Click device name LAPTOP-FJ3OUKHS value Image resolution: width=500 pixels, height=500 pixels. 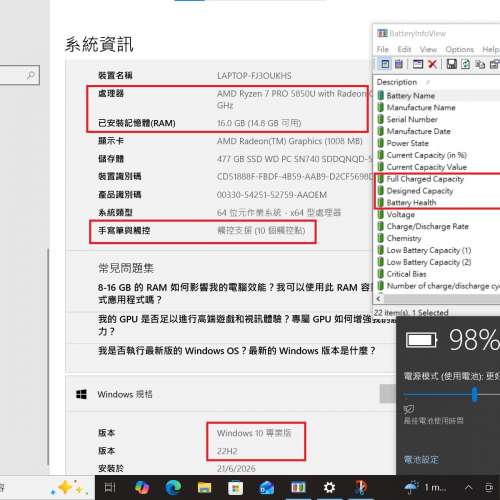(x=254, y=76)
